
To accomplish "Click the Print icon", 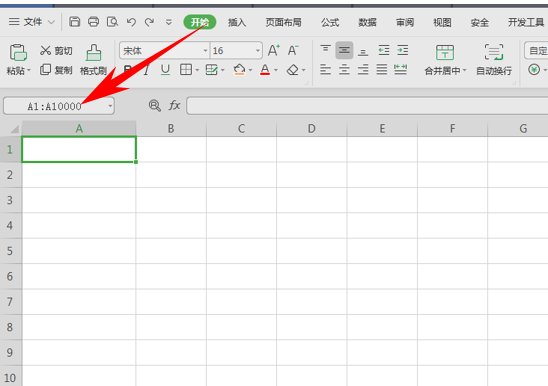I will tap(93, 22).
